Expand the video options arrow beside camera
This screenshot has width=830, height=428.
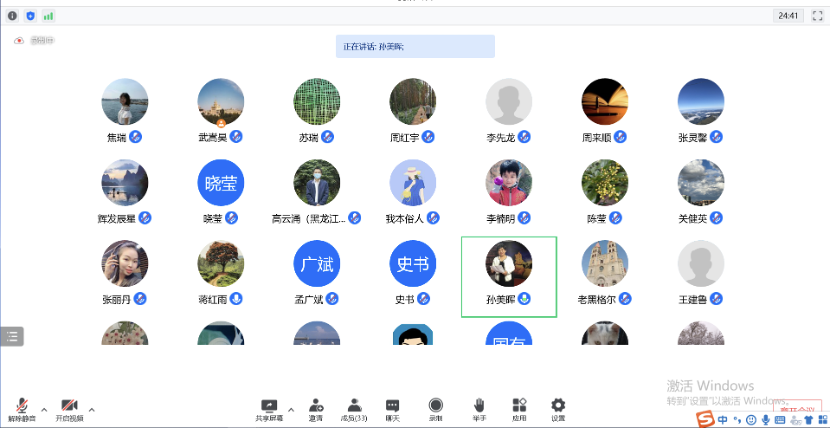[x=92, y=409]
